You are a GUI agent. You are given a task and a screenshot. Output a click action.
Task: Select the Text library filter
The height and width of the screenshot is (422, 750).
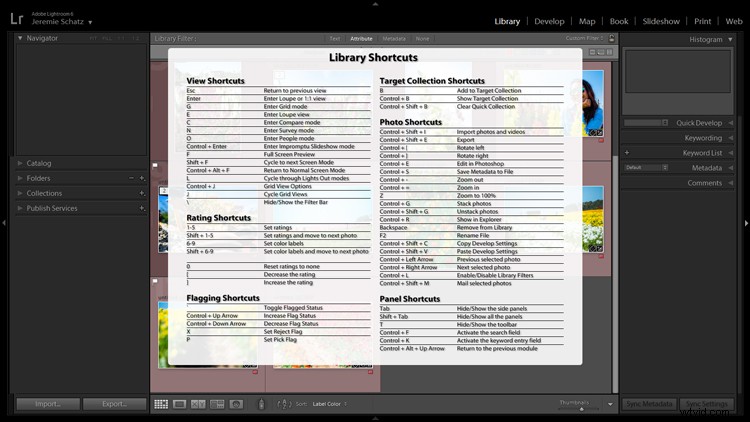coord(335,39)
